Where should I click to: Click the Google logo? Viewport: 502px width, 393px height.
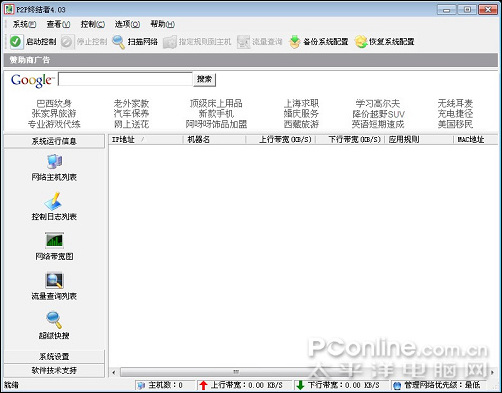pos(32,80)
